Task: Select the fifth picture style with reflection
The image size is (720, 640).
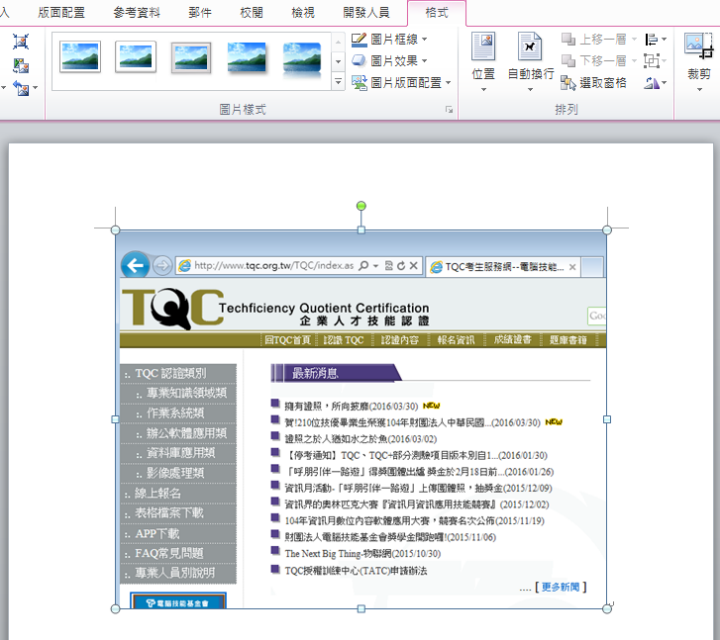Action: [x=302, y=58]
